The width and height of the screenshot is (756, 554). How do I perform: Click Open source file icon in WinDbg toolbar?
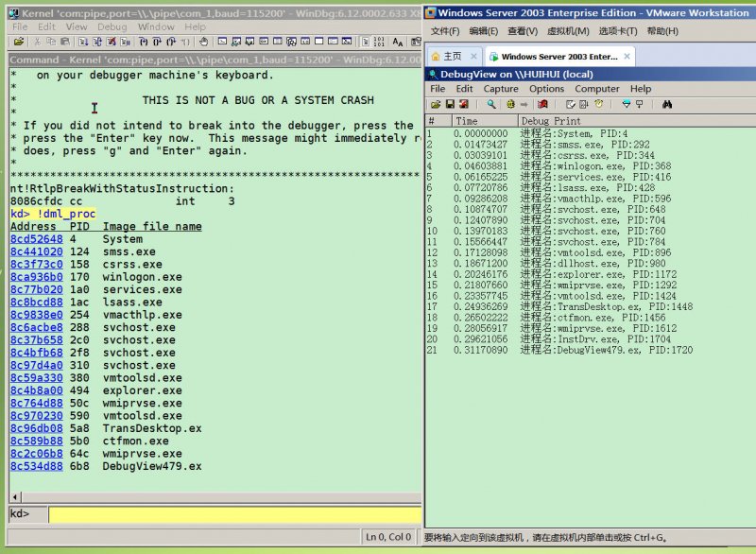pos(18,42)
